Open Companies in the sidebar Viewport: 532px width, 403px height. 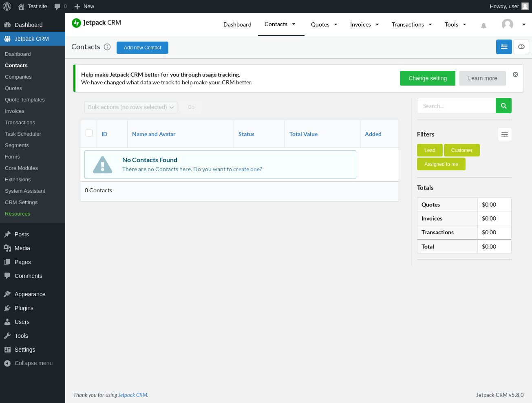[18, 77]
